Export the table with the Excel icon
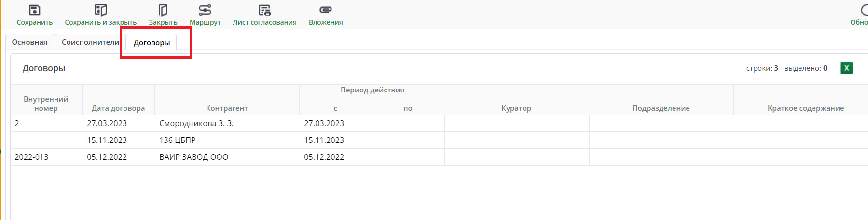 tap(846, 68)
